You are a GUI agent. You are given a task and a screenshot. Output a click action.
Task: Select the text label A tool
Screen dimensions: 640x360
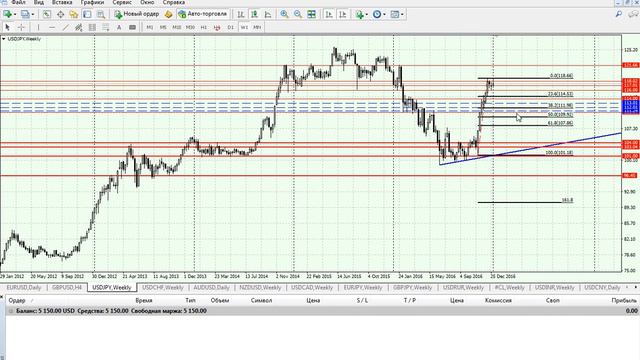(x=119, y=27)
